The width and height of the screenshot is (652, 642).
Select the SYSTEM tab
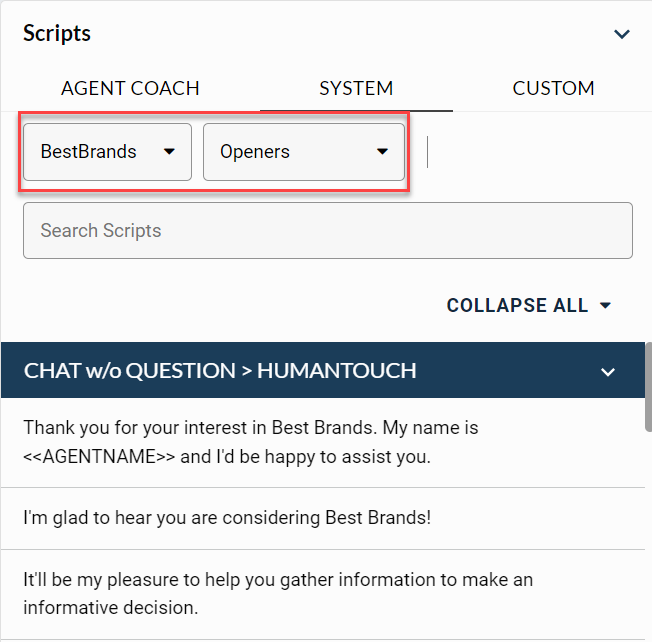pos(356,88)
